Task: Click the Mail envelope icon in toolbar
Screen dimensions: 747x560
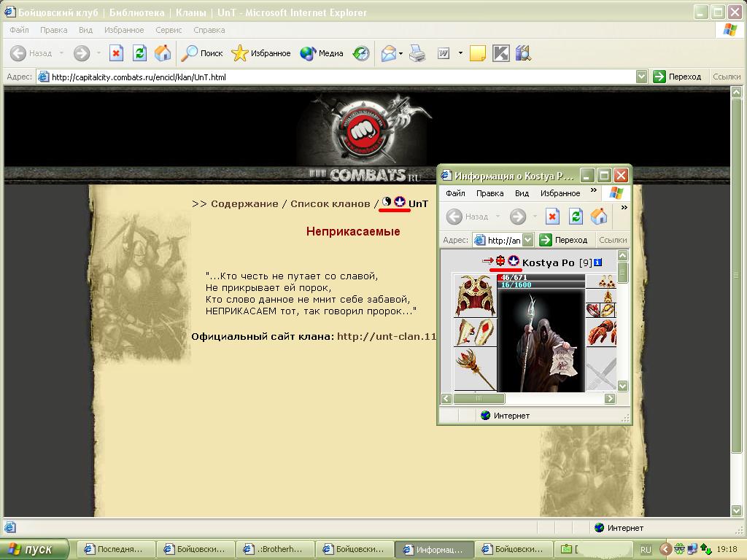Action: pos(389,53)
